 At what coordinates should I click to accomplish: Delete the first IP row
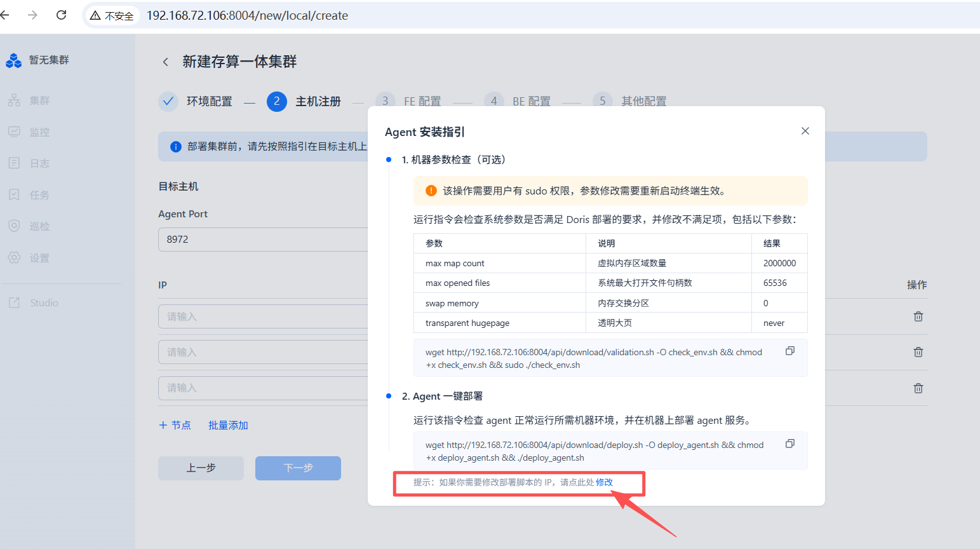point(918,316)
